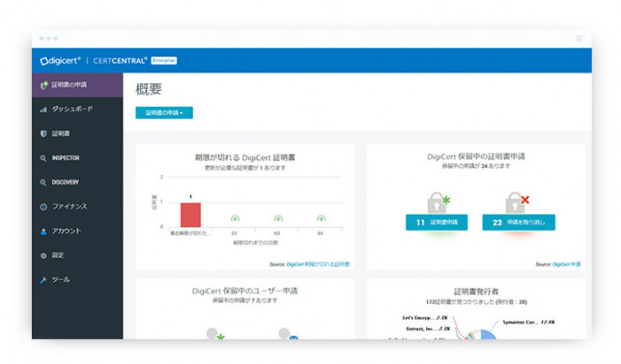Select the 証明書 shield icon in sidebar
The image size is (621, 364).
[43, 134]
